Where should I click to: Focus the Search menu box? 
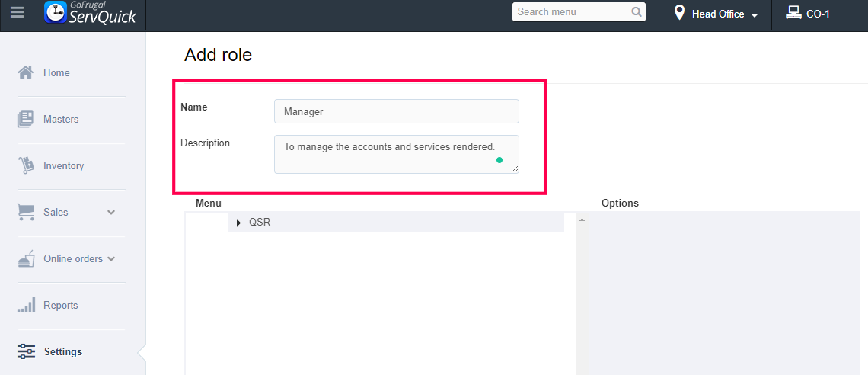point(571,12)
